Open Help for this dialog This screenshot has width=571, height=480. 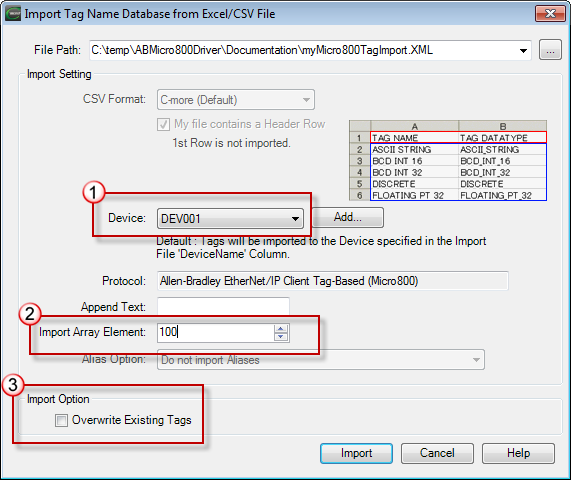click(x=518, y=453)
